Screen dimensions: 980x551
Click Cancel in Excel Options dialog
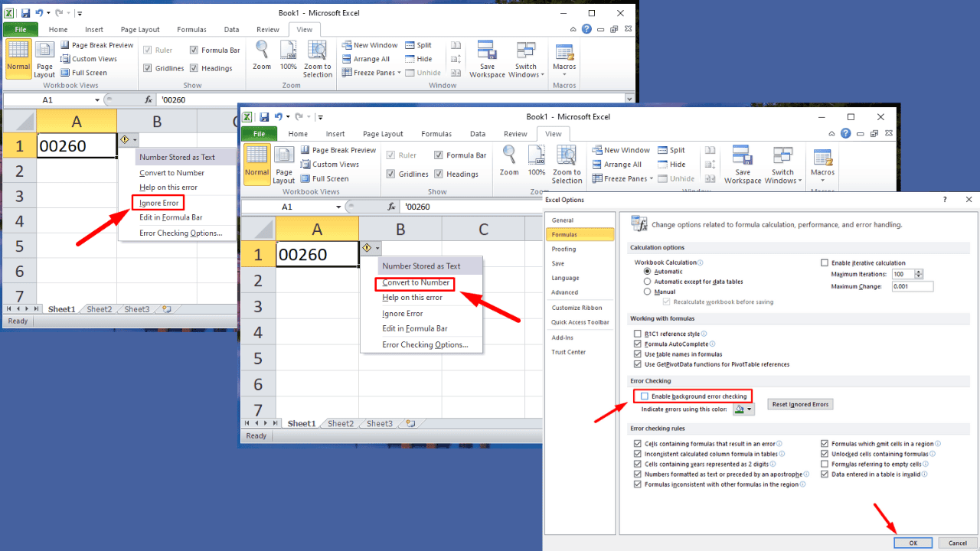[x=958, y=543]
